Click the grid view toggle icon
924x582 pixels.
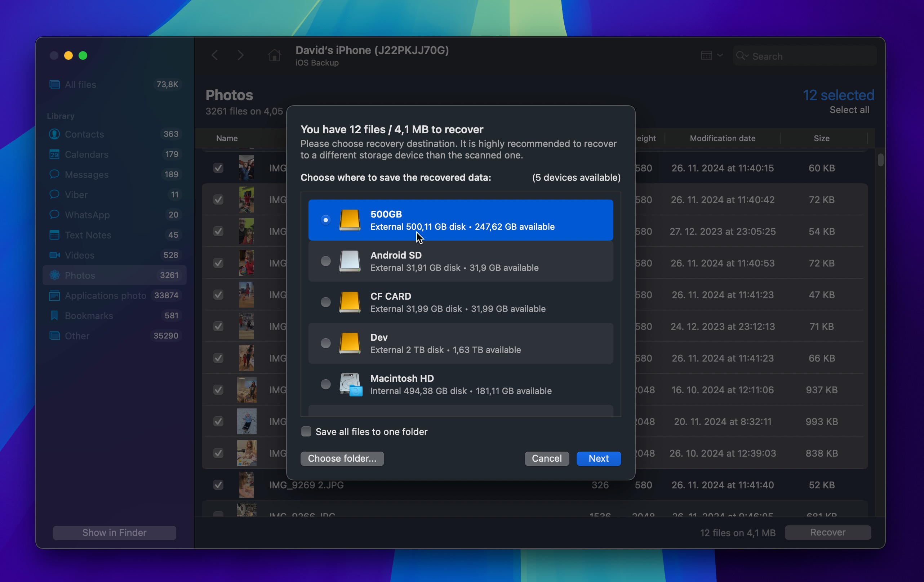[706, 55]
